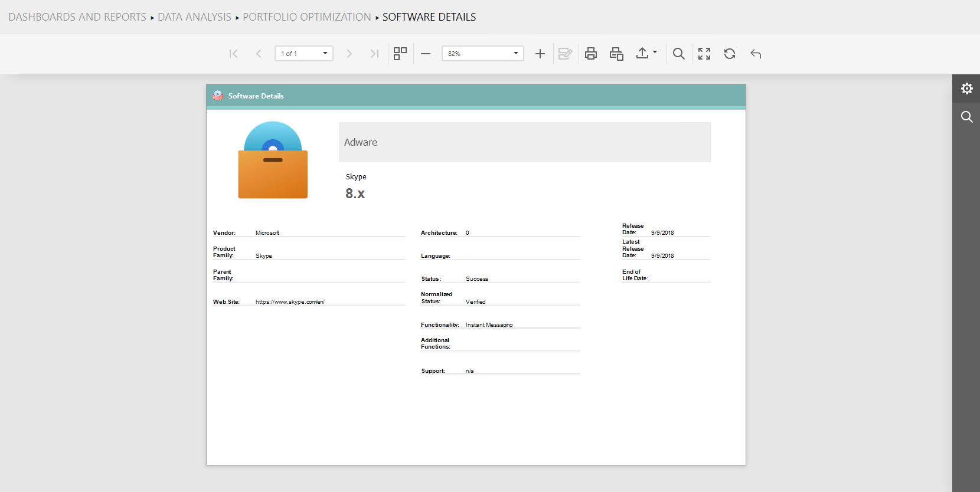Image resolution: width=980 pixels, height=492 pixels.
Task: Go to the first page
Action: [233, 54]
